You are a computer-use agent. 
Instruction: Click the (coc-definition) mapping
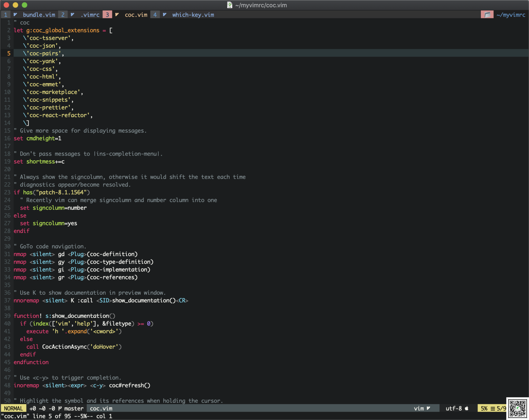[x=112, y=254]
